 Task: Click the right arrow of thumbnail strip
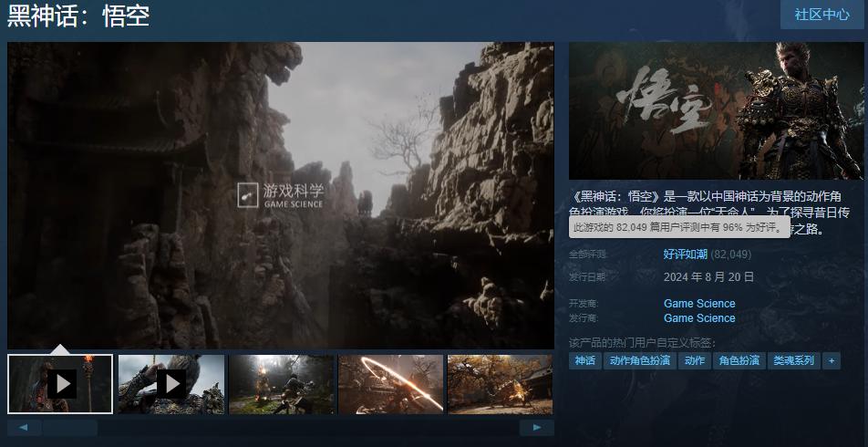click(x=537, y=428)
